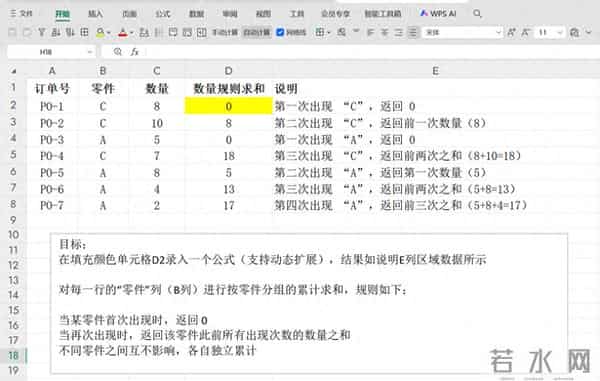Open the borders dropdown arrow
This screenshot has height=381, width=600.
[x=328, y=33]
